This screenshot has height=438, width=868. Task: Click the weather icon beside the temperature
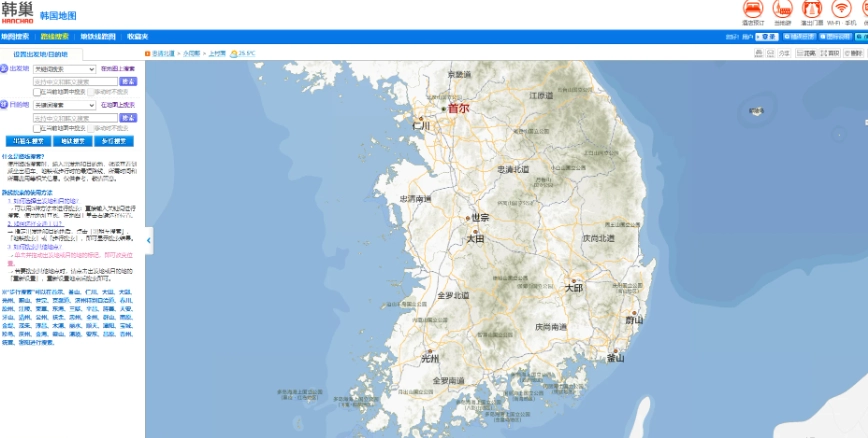coord(234,53)
